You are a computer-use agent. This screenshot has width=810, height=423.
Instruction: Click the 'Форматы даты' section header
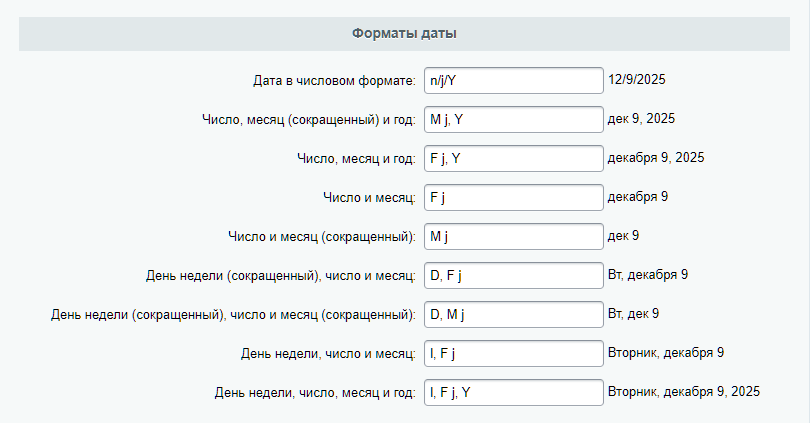click(404, 34)
